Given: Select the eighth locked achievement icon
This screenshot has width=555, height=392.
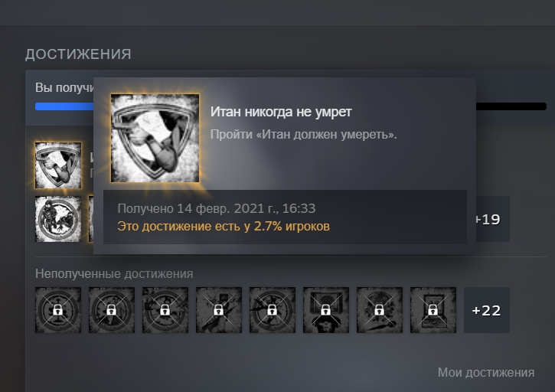Looking at the screenshot, I should tap(433, 310).
